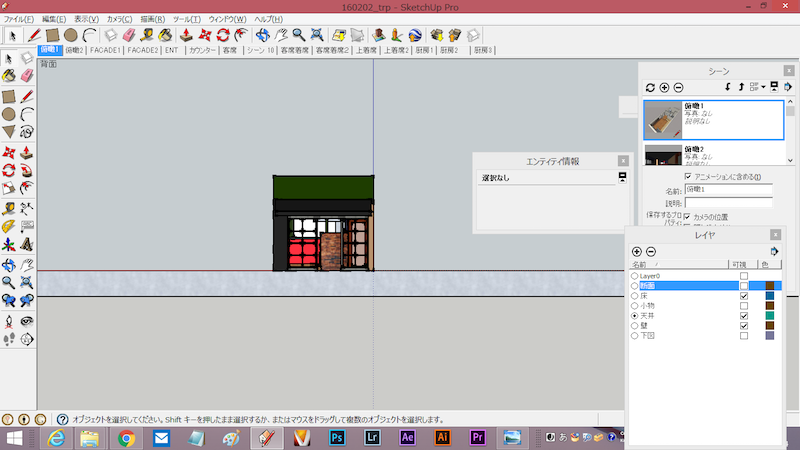Image resolution: width=800 pixels, height=450 pixels.
Task: Add a new layer in Layers panel
Action: 637,251
